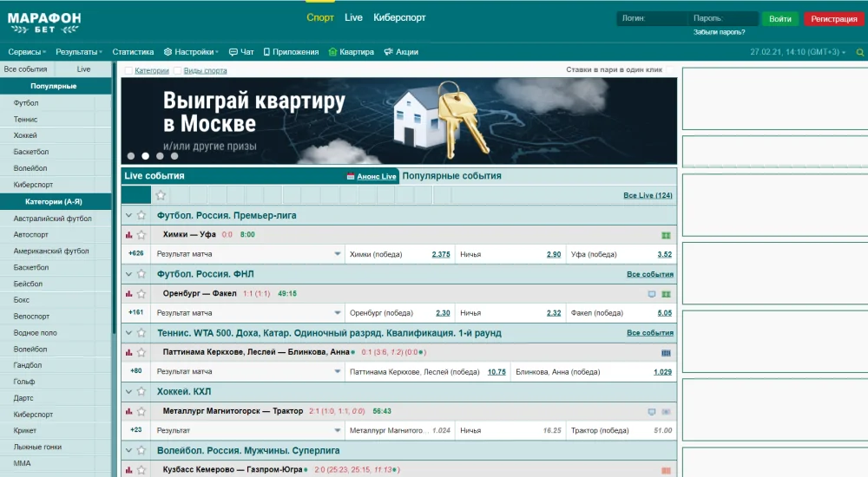This screenshot has height=477, width=868.
Task: Toggle the Категории checkbox
Action: [x=128, y=70]
